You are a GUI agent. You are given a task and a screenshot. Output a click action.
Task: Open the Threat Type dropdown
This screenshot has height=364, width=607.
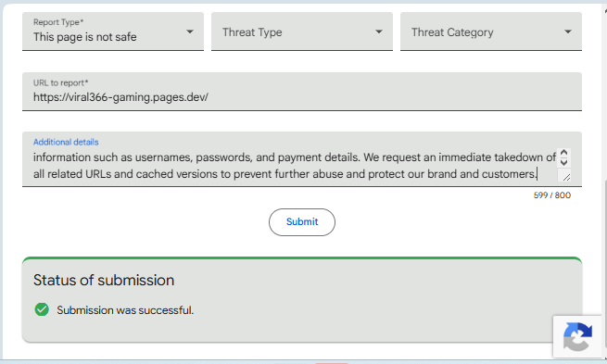301,31
